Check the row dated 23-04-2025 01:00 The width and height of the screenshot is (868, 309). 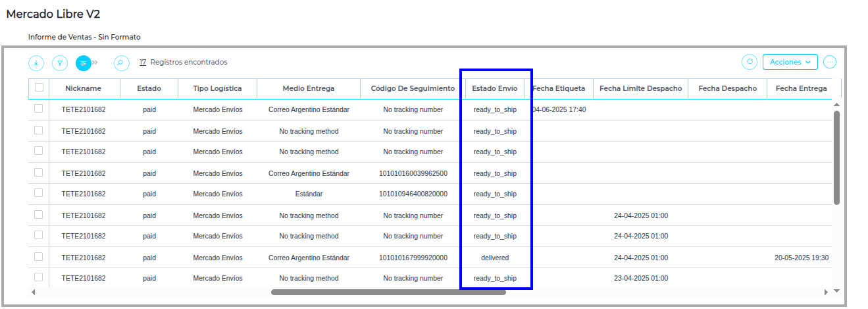tap(39, 277)
